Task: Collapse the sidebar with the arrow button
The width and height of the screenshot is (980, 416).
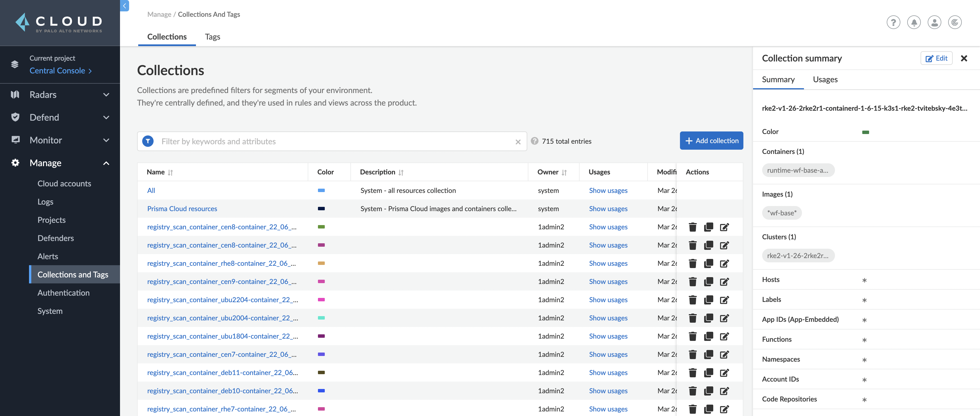Action: [x=124, y=5]
